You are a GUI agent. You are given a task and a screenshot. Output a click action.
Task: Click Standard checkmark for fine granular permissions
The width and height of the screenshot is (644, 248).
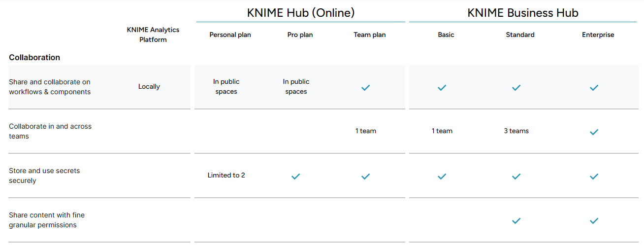[x=516, y=221]
